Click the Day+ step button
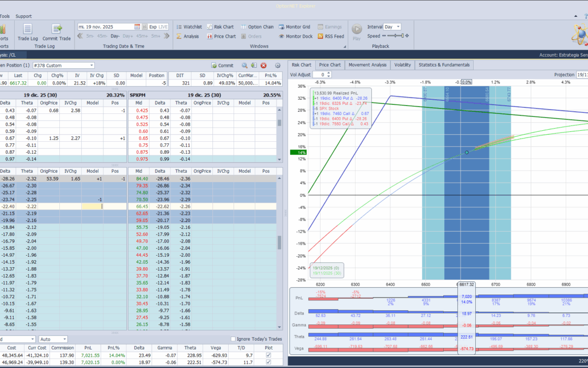The image size is (588, 368). 127,36
